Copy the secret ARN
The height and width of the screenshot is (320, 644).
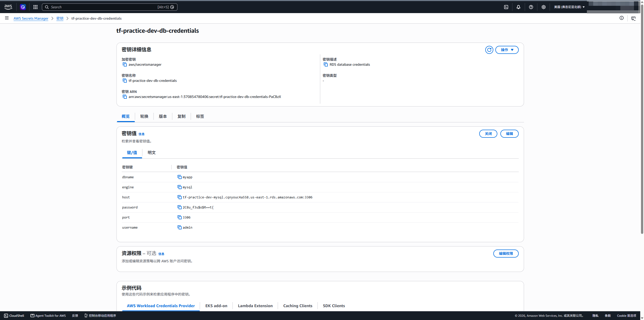[x=125, y=97]
